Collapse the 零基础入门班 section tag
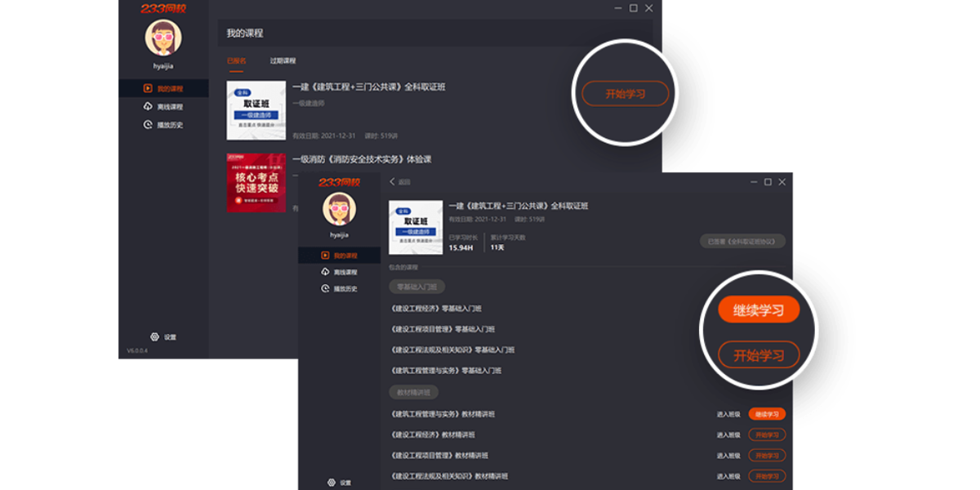Screen dimensions: 980x490 tap(416, 287)
